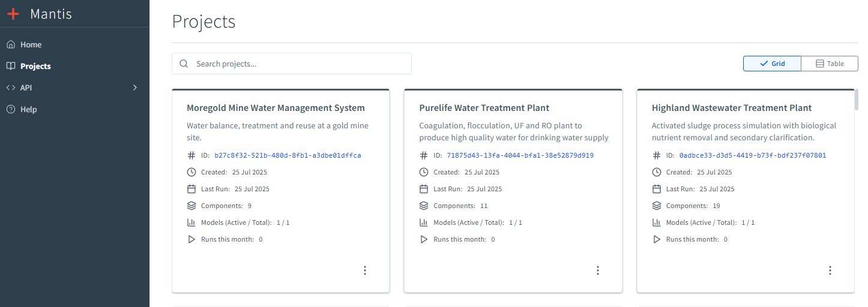Click 'Created: 25 Jul 2025' on Highland card
The image size is (868, 307).
point(699,172)
